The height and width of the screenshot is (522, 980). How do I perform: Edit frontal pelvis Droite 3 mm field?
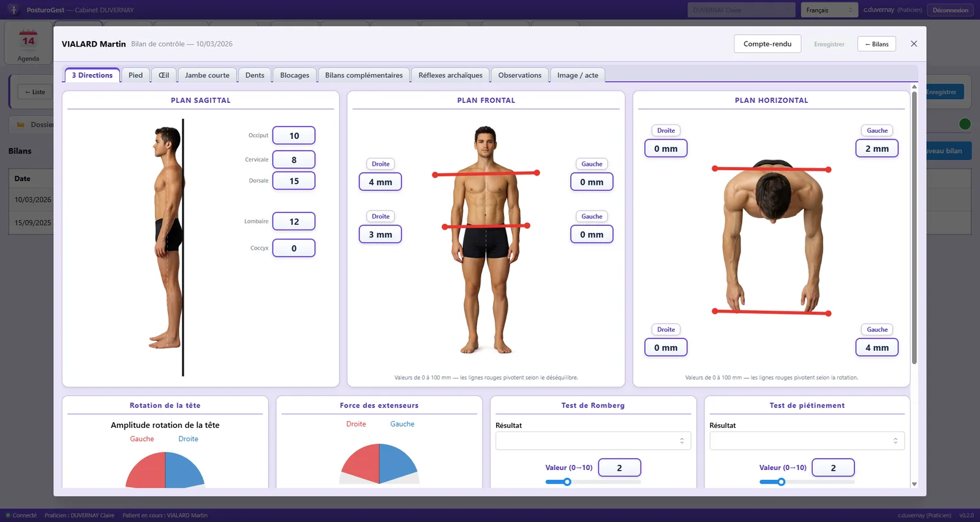coord(380,234)
